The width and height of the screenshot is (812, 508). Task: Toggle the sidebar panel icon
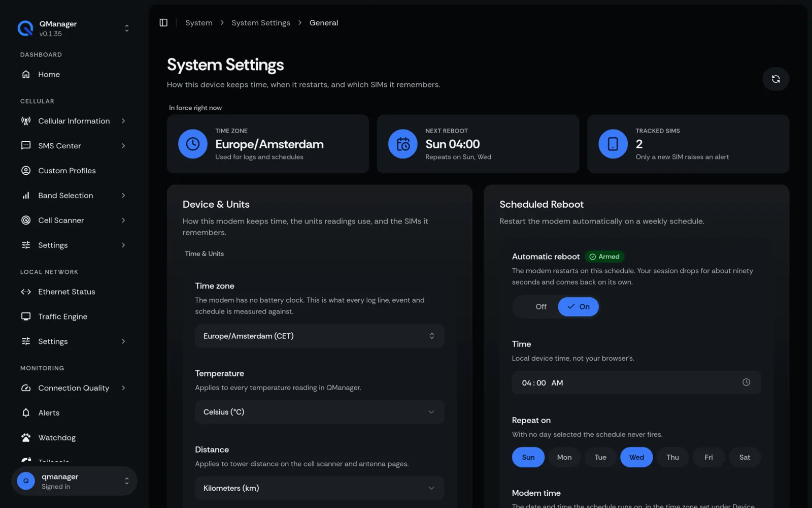163,23
